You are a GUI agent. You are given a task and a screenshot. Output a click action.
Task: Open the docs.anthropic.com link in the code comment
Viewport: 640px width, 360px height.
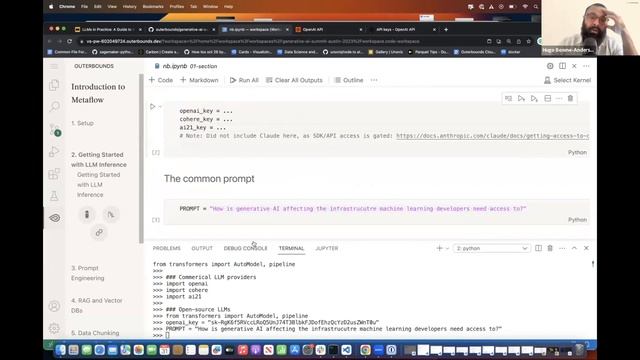coord(492,136)
